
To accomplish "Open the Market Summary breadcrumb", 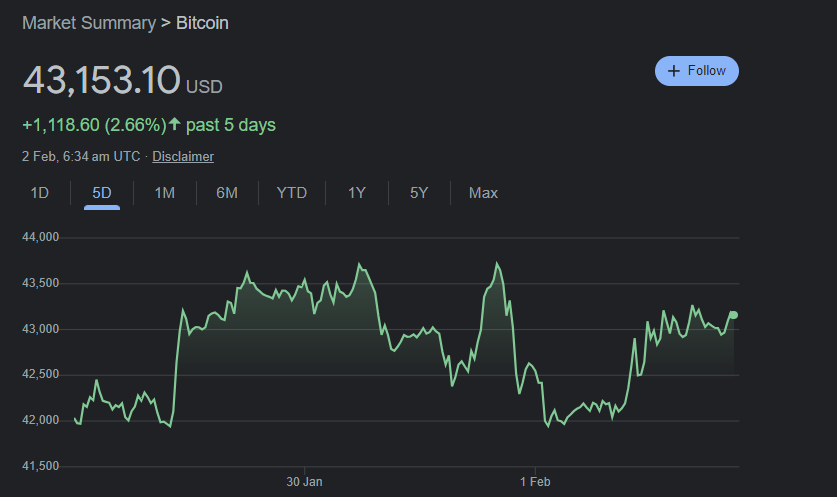I will [88, 22].
